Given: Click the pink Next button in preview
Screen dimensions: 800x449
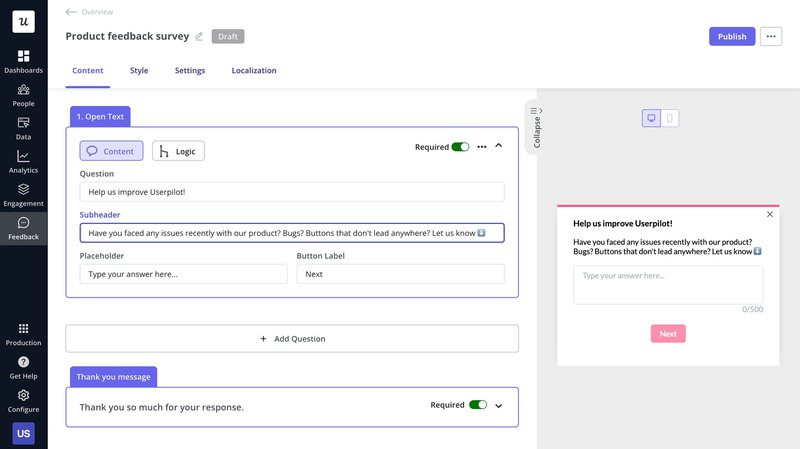Looking at the screenshot, I should pos(668,334).
